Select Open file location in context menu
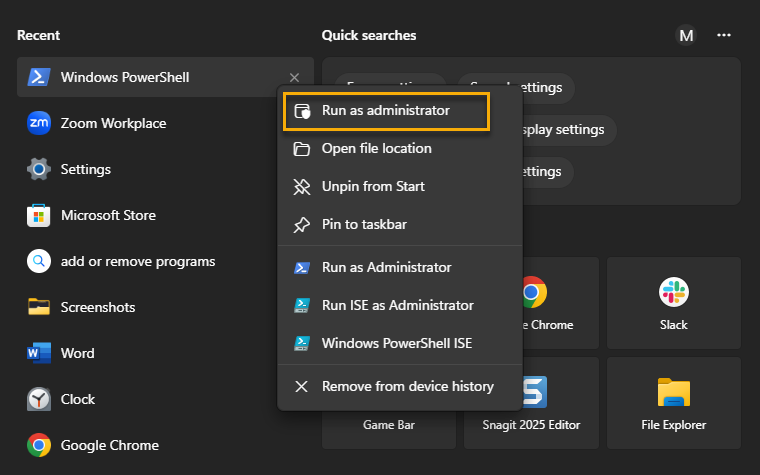 376,149
